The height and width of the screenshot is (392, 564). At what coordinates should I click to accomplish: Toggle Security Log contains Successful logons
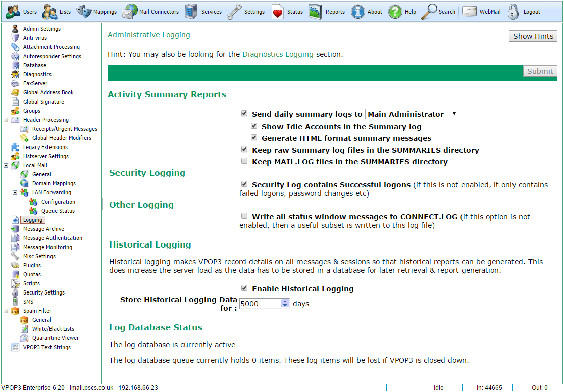click(244, 184)
